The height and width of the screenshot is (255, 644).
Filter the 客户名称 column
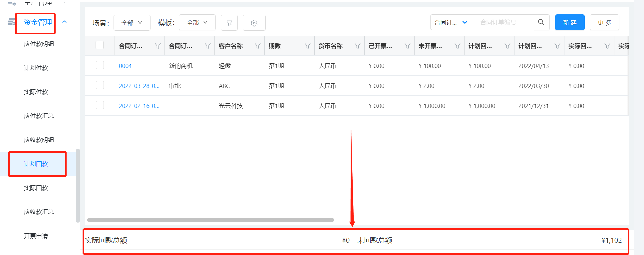coord(258,46)
